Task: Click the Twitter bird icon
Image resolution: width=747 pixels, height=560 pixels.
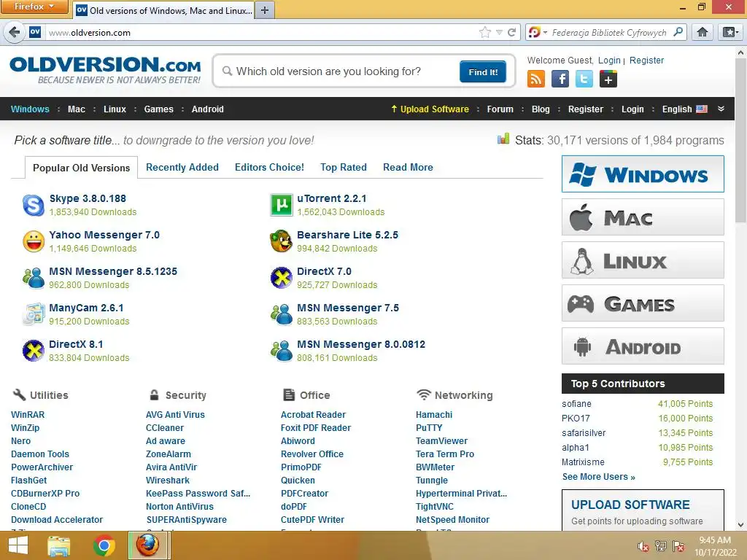Action: tap(584, 79)
